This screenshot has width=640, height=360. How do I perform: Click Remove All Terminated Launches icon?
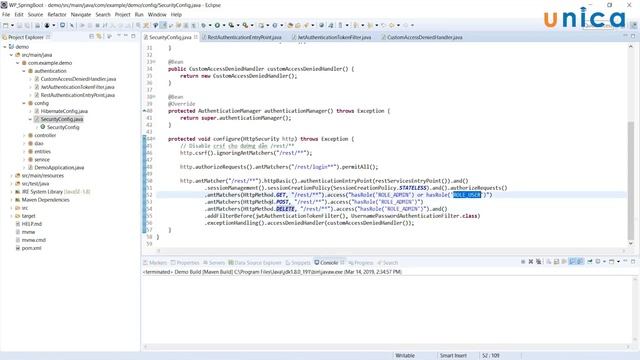[x=539, y=262]
